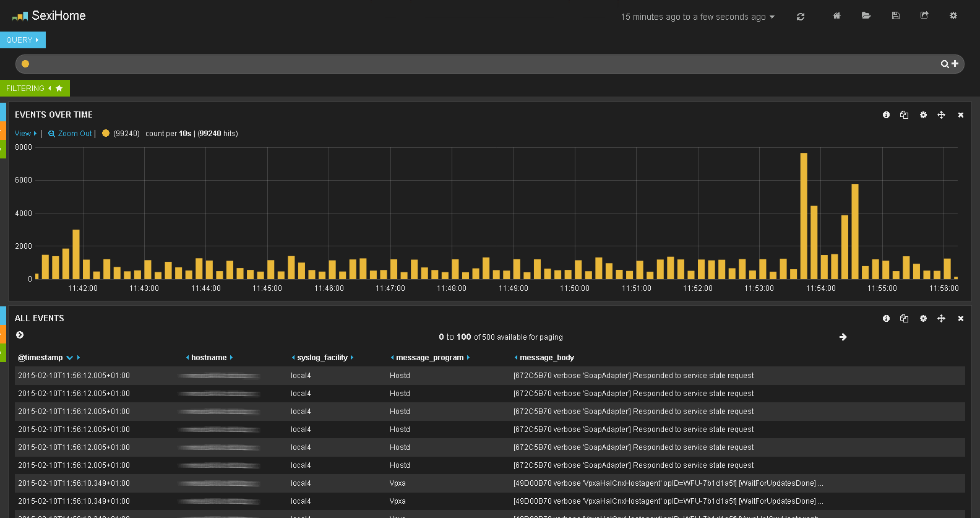Screen dimensions: 980x518
Task: Click the Zoom Out link
Action: pos(70,134)
